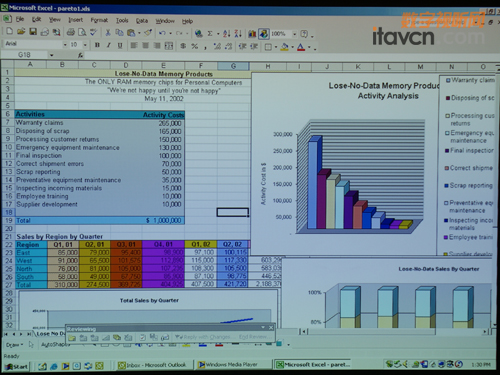Open the Format menu
This screenshot has height=375, width=500.
coord(99,20)
